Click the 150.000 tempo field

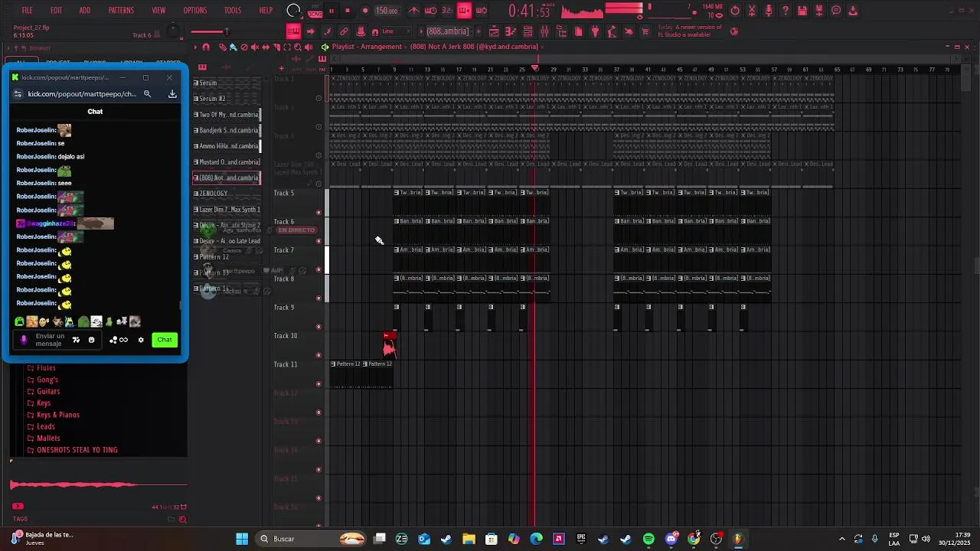(x=387, y=11)
